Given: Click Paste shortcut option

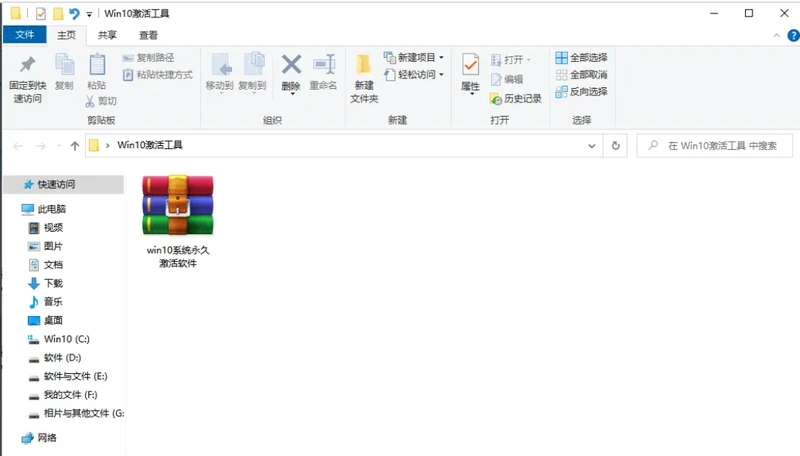Looking at the screenshot, I should click(158, 74).
